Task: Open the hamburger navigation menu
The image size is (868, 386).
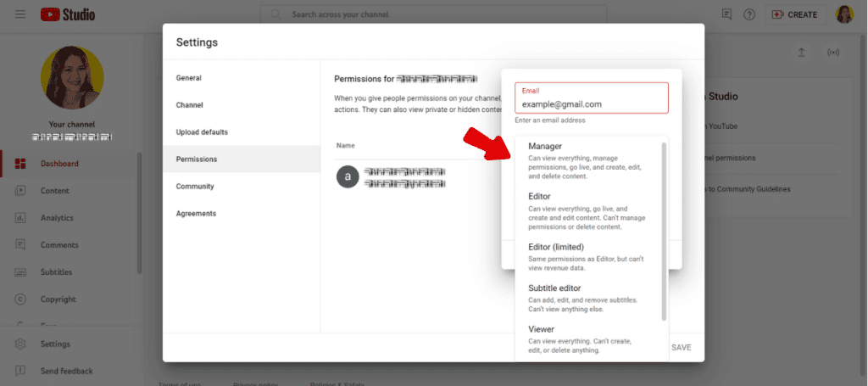Action: click(20, 14)
